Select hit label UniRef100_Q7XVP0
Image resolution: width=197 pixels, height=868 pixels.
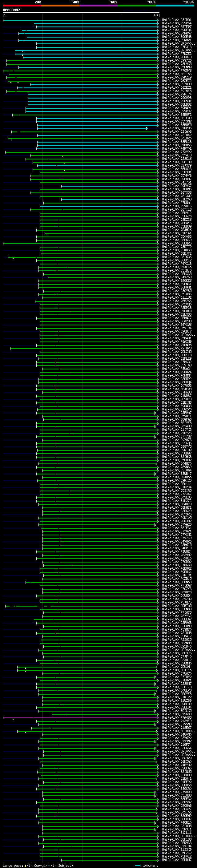[x=176, y=152]
